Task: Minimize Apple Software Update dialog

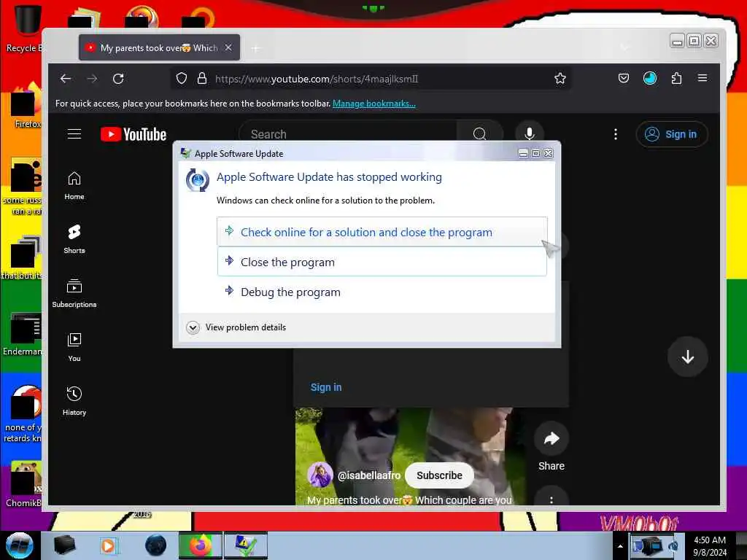Action: tap(523, 153)
